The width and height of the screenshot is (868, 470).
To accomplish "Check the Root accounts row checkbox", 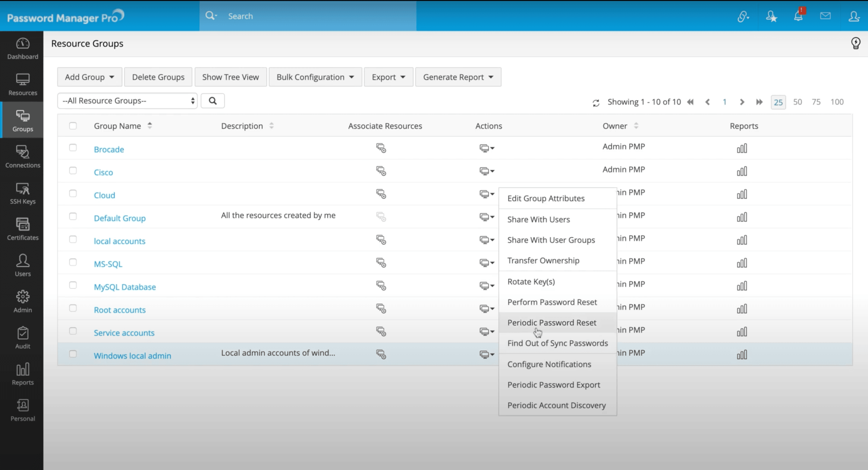I will (73, 308).
